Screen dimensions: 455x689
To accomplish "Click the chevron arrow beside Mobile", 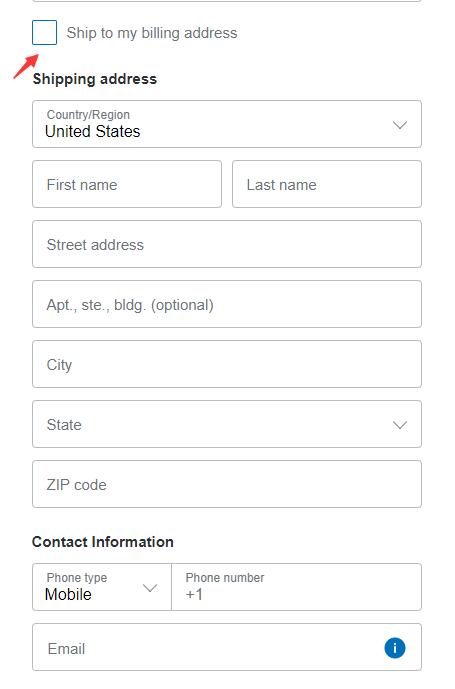I will pyautogui.click(x=150, y=588).
